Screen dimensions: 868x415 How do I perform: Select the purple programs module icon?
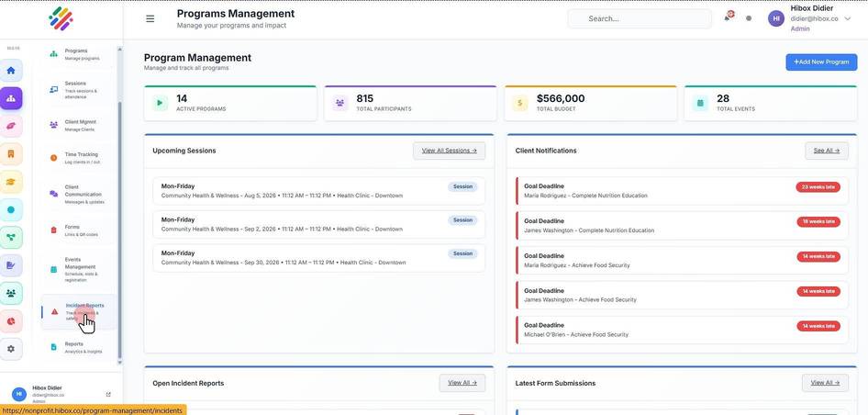[11, 98]
